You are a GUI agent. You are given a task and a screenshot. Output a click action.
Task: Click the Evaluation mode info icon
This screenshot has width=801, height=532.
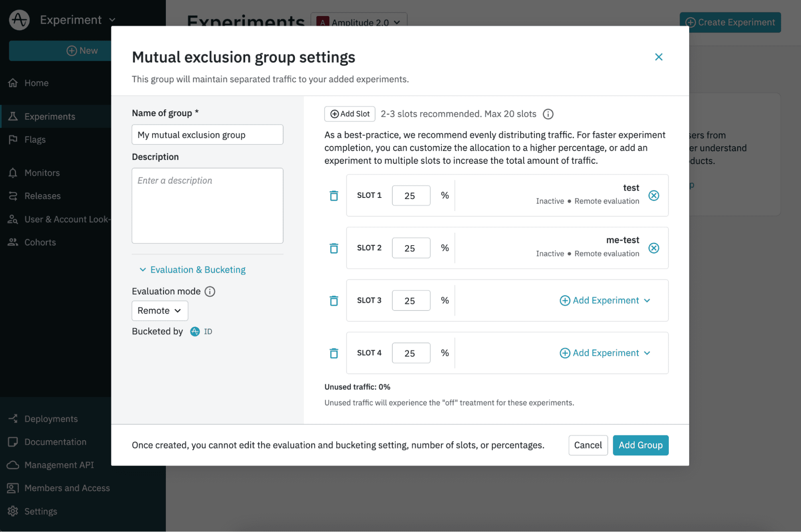(x=210, y=291)
